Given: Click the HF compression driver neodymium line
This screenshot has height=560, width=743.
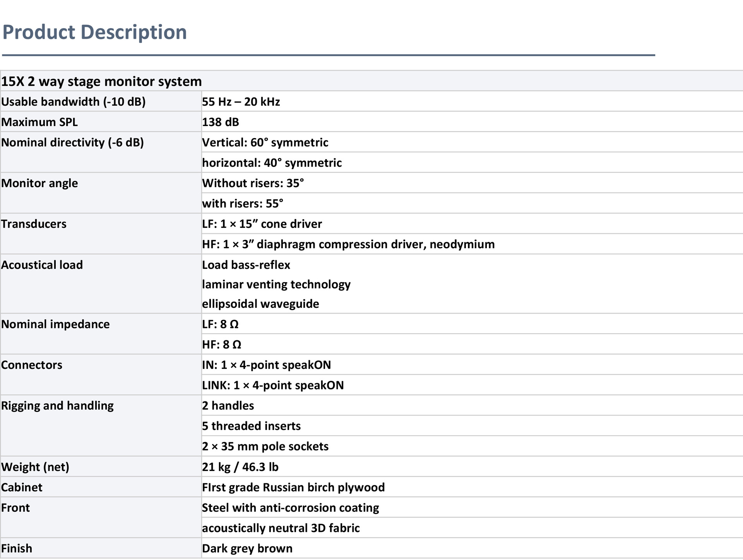Looking at the screenshot, I should (x=348, y=244).
